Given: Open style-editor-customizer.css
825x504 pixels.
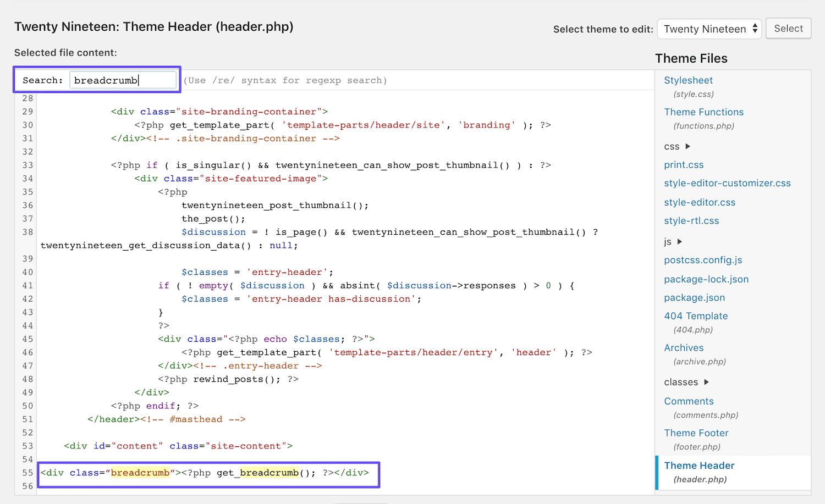Looking at the screenshot, I should tap(727, 183).
